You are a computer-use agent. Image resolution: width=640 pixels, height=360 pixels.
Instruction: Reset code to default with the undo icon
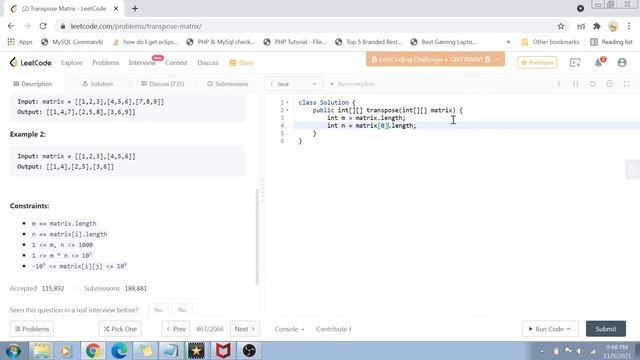click(x=593, y=84)
